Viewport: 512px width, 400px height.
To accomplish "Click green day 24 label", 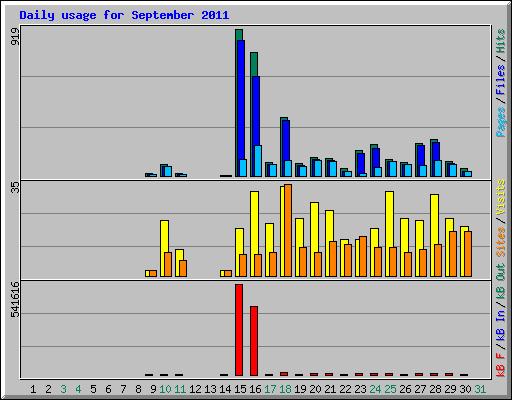I will tap(375, 389).
